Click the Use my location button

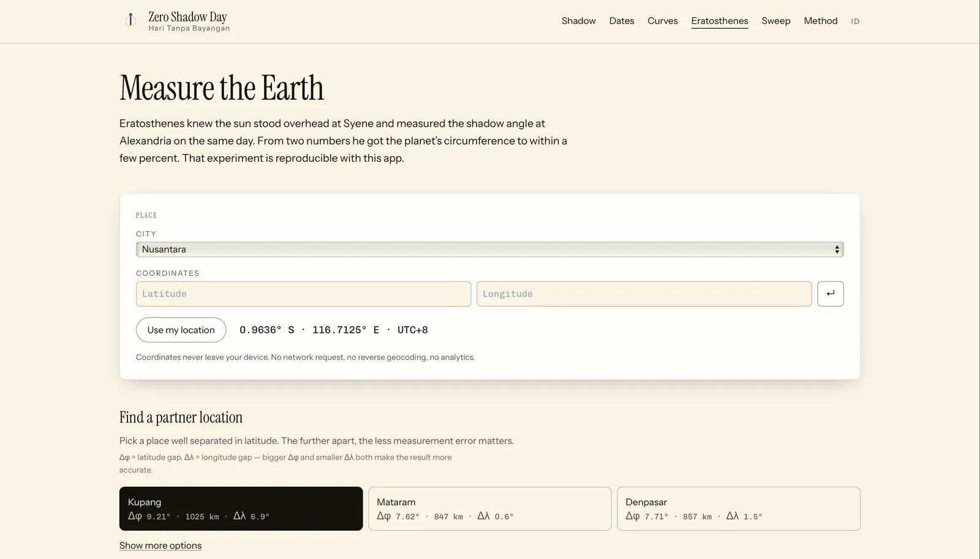click(x=181, y=330)
